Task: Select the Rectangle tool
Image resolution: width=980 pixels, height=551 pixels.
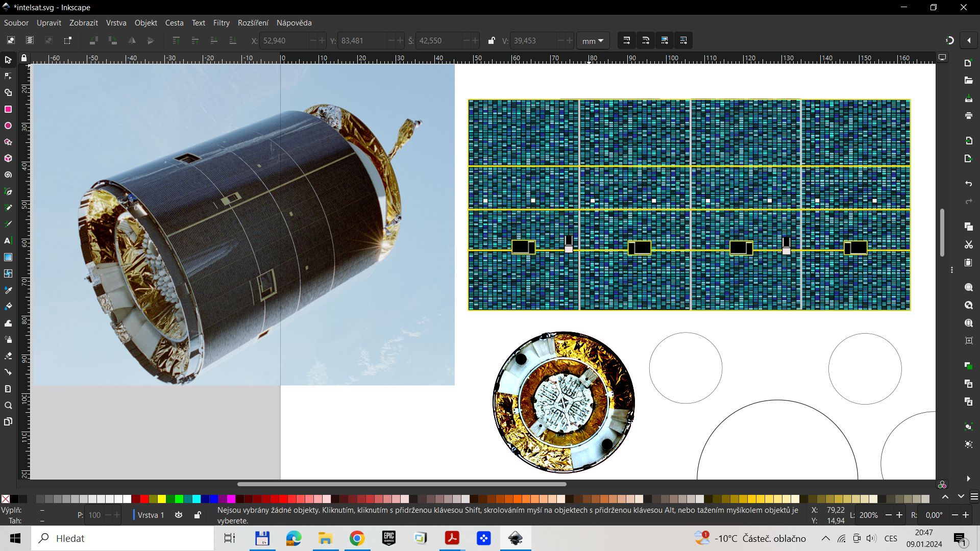Action: coord(8,109)
